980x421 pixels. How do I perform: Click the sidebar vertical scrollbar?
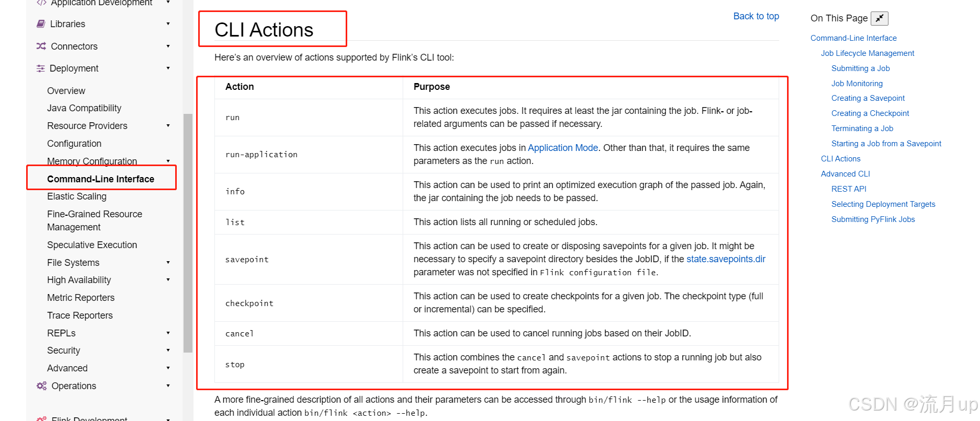click(188, 233)
